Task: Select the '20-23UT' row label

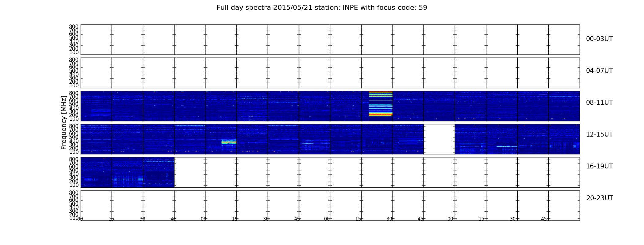Action: click(600, 198)
